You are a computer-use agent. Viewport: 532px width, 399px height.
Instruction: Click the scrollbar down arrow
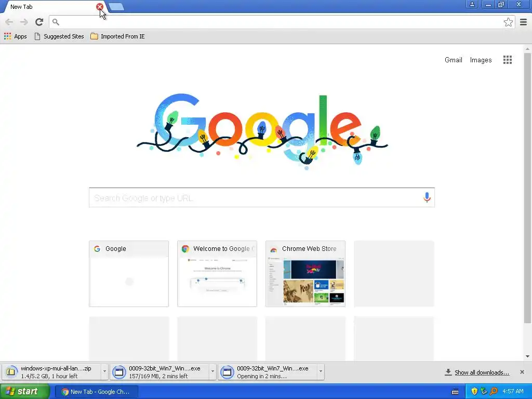tap(527, 356)
